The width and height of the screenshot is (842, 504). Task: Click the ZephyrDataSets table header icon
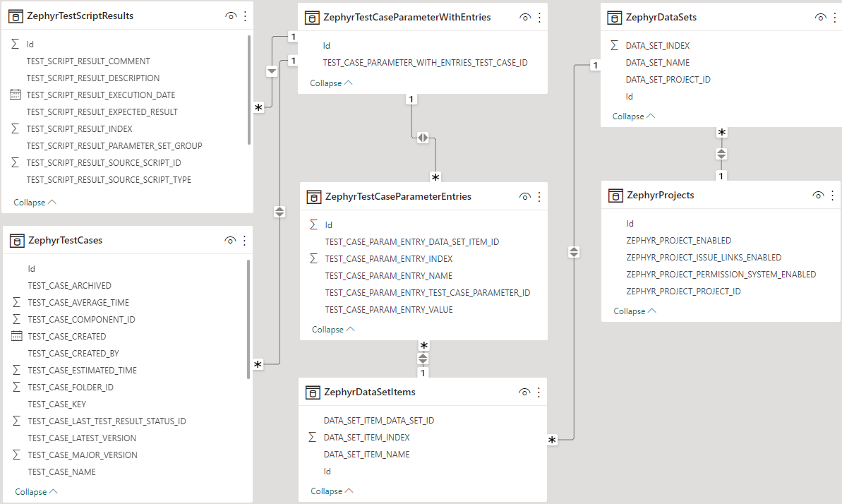point(615,18)
